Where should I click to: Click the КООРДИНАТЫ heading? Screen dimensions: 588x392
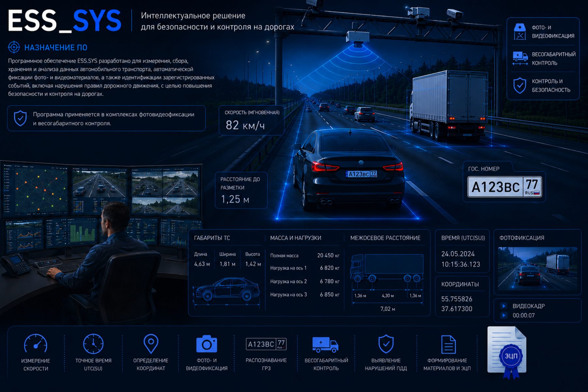460,284
